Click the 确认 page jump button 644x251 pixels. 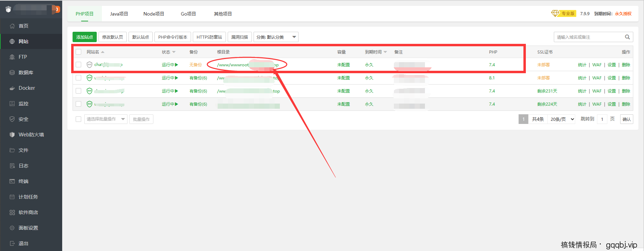[x=626, y=119]
